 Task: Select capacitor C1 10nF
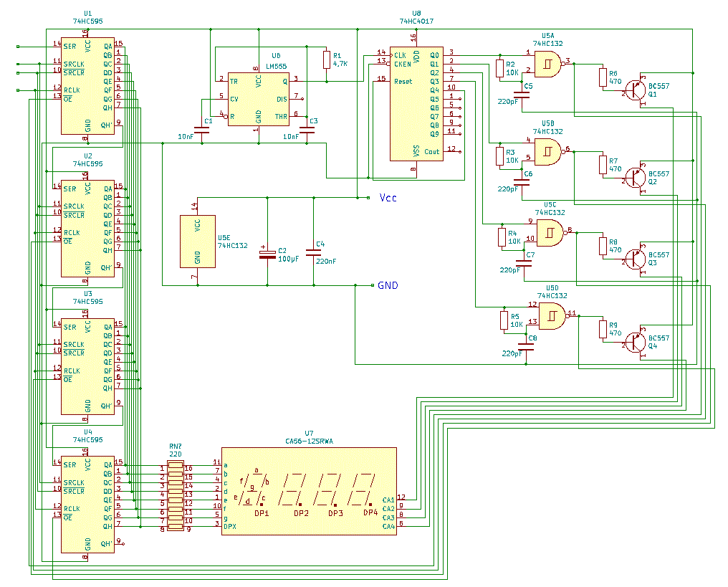(x=201, y=130)
